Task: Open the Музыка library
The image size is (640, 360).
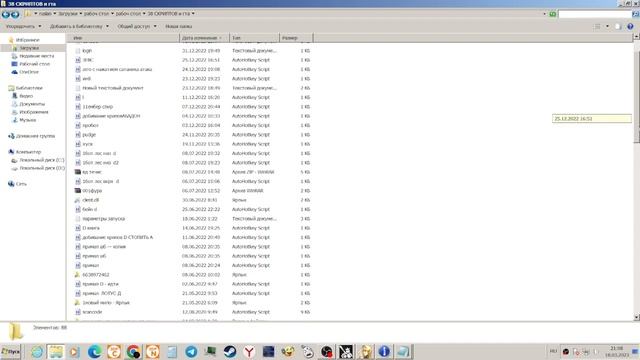Action: pos(28,120)
